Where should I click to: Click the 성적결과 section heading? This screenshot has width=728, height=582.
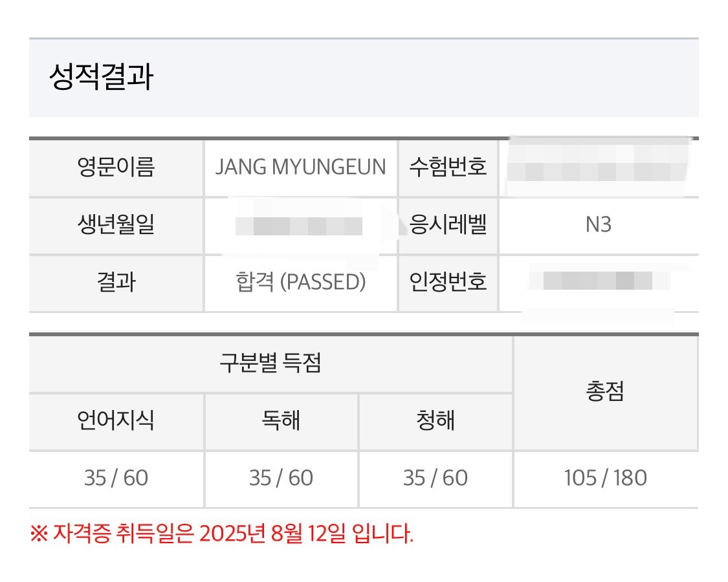click(x=101, y=78)
